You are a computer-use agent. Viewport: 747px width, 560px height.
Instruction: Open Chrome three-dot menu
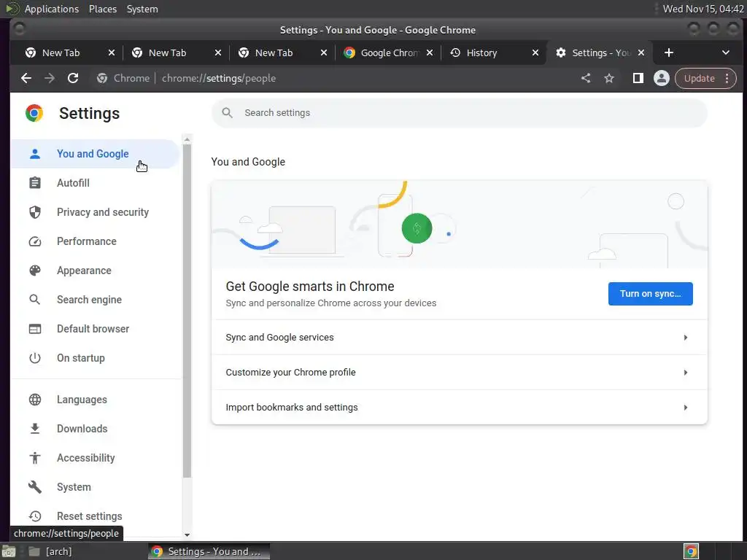tap(727, 78)
